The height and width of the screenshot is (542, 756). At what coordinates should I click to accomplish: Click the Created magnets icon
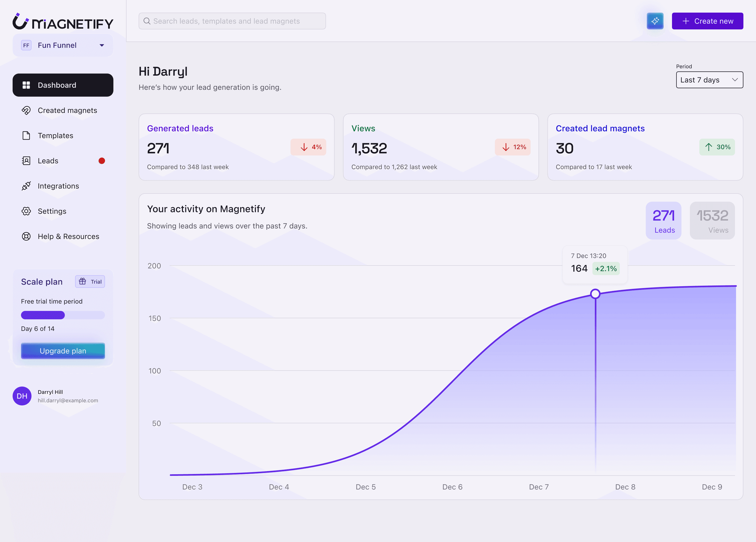tap(26, 110)
